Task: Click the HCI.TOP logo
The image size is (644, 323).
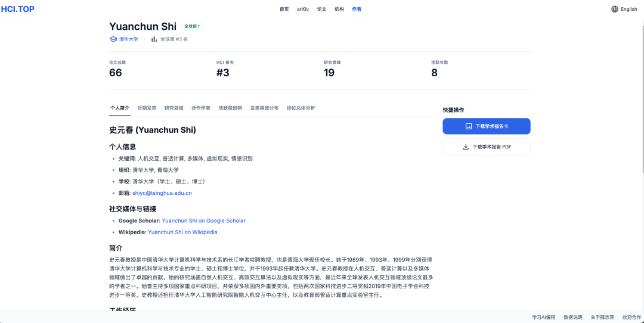Action: click(x=21, y=9)
